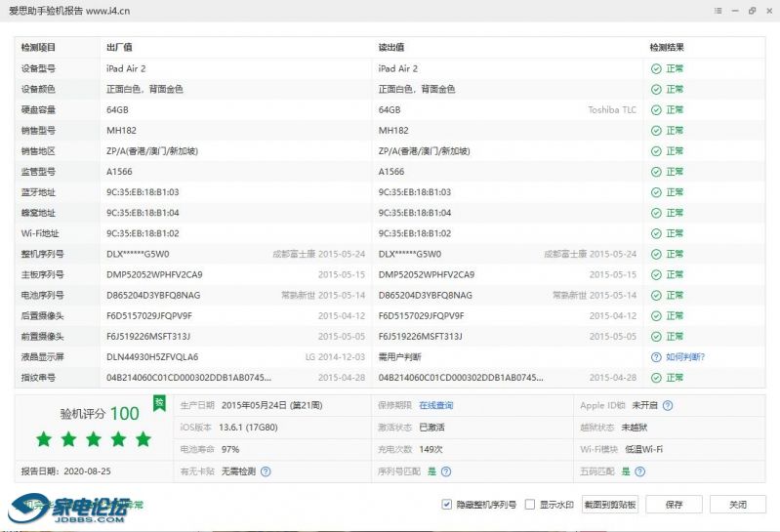Click the green check icon in 前置摄像头 row
This screenshot has height=532, width=780.
click(656, 337)
